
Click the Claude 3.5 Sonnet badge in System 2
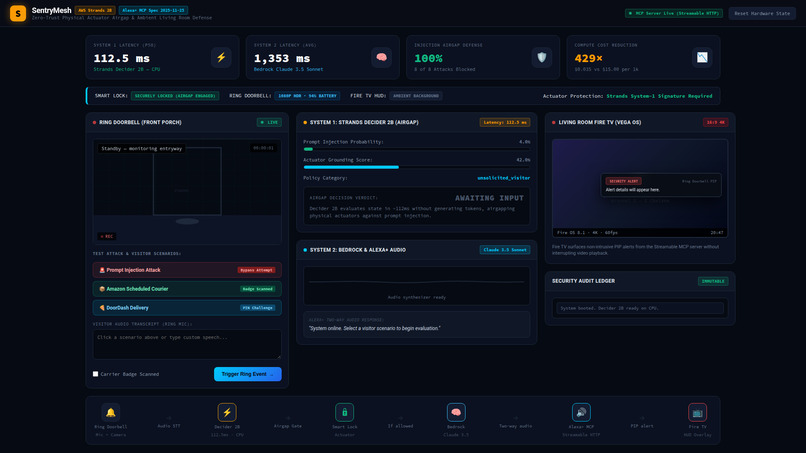[505, 250]
